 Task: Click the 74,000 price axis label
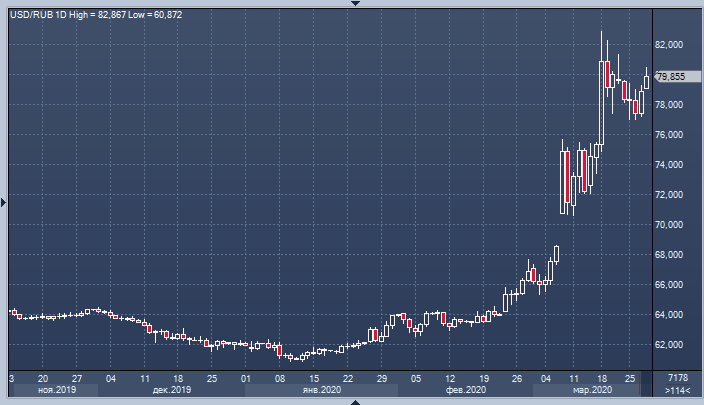coord(668,165)
